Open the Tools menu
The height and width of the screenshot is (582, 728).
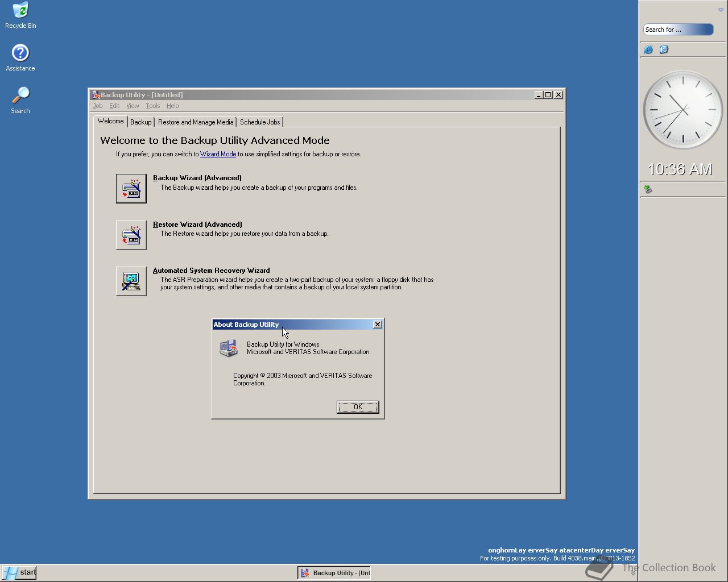[153, 106]
